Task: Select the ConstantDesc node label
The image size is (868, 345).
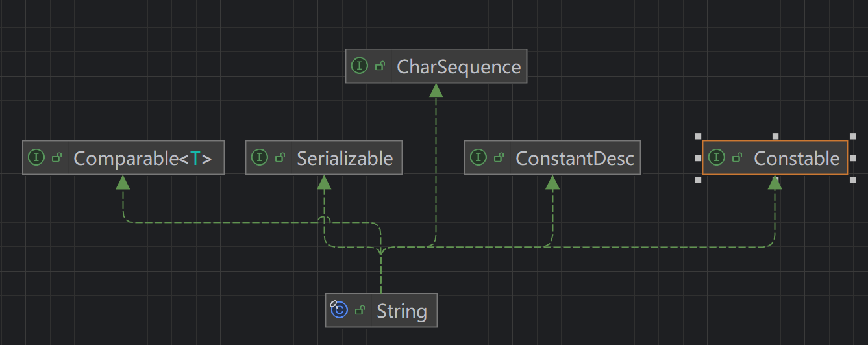Action: coord(575,159)
